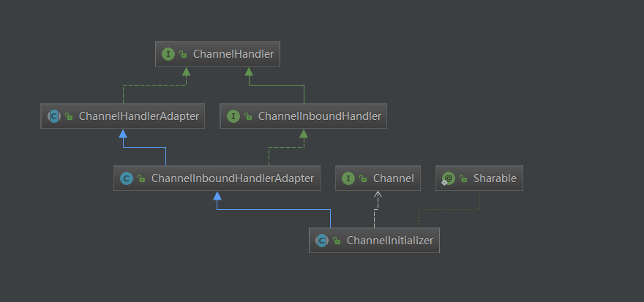644x302 pixels.
Task: Select the ChannelInboundHandler node label
Action: pyautogui.click(x=320, y=116)
